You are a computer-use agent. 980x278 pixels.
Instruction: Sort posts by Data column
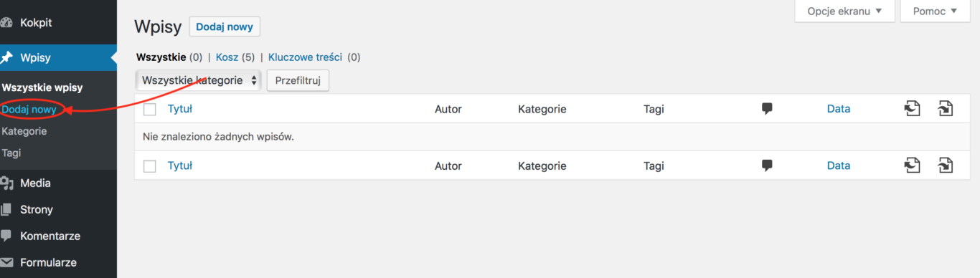[839, 109]
